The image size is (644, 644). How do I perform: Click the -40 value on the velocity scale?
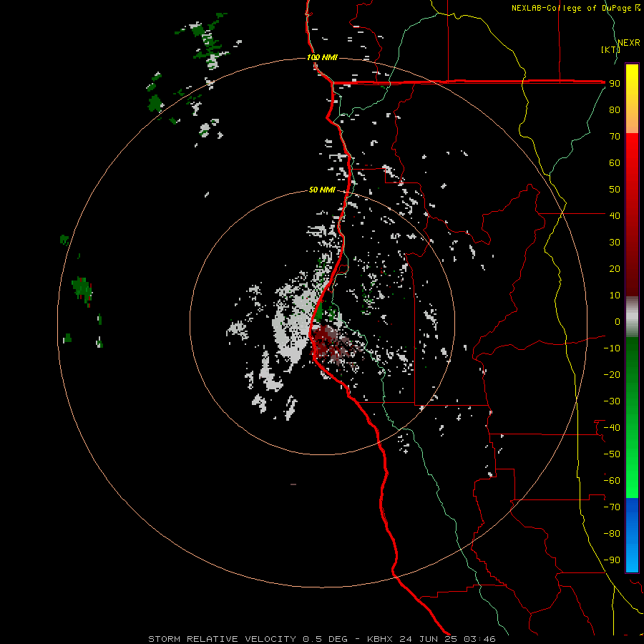[x=612, y=428]
